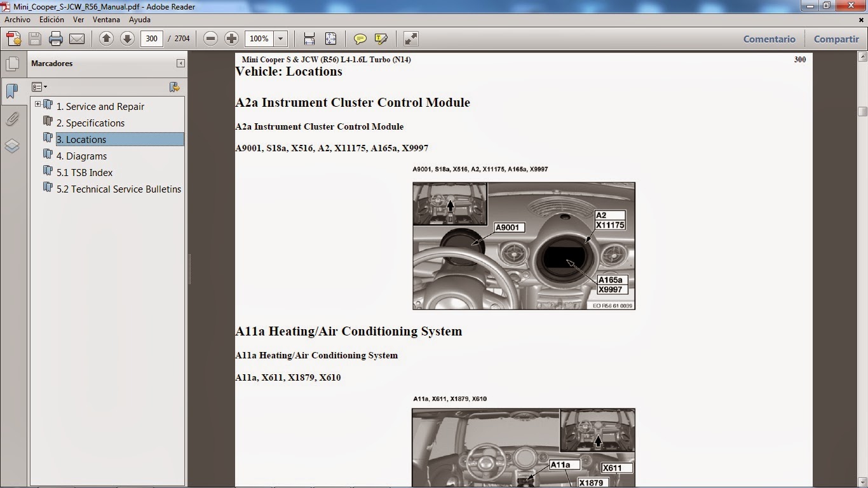Open the Bookmarks panel icon

pos(11,91)
